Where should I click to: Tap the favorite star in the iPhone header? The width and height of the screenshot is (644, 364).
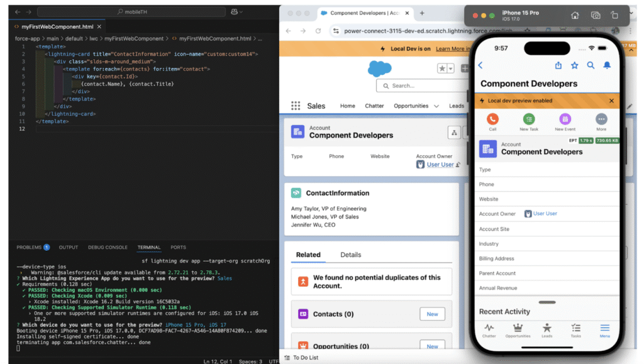pos(574,65)
